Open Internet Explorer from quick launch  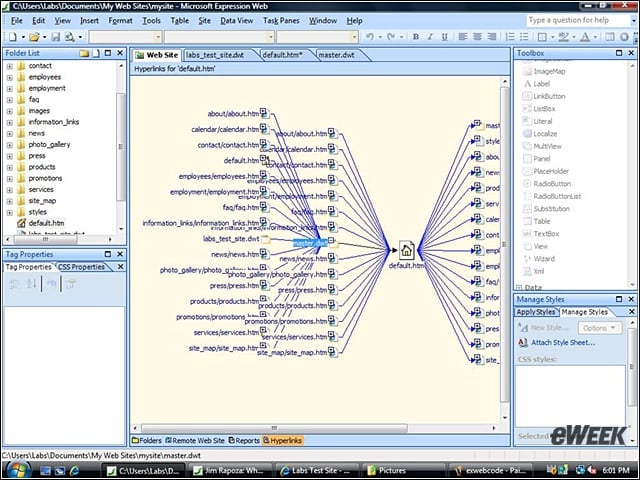click(x=74, y=471)
